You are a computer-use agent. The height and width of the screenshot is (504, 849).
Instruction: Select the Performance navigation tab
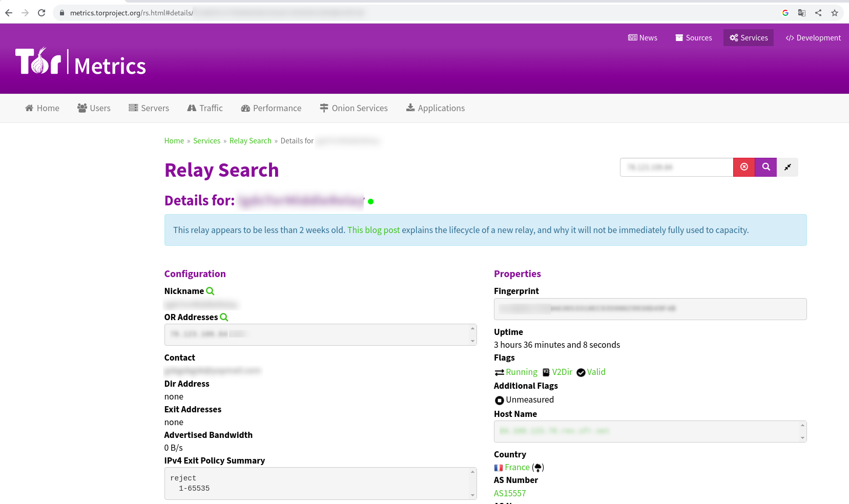pos(271,108)
